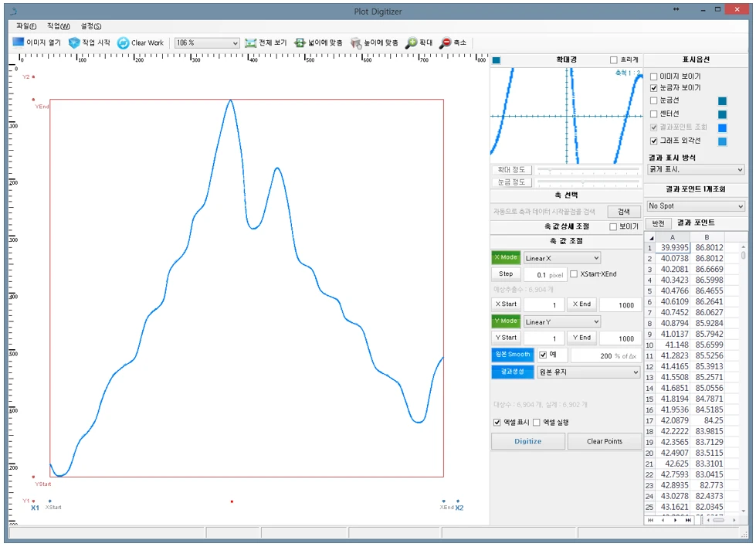
Task: Click the select-all corner of result grid
Action: 650,237
